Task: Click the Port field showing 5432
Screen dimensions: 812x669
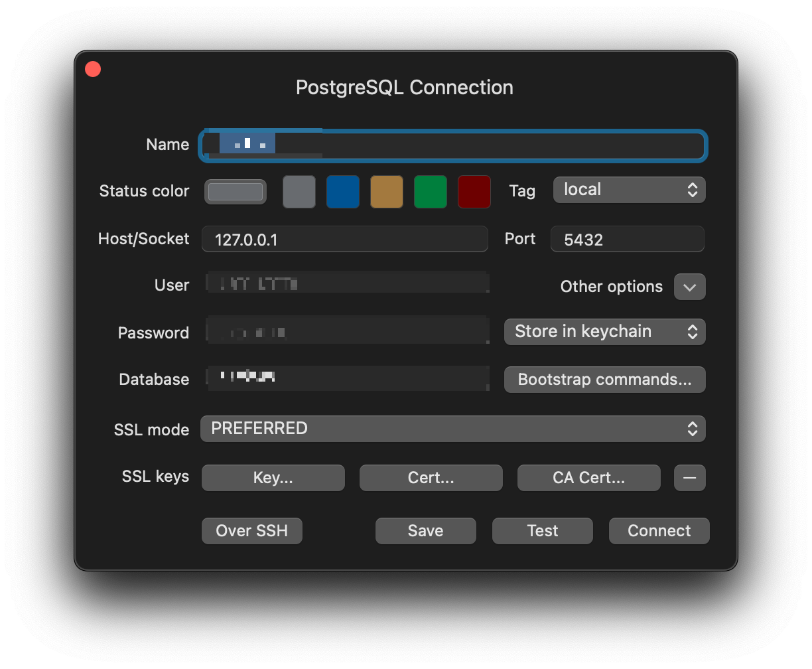Action: 628,239
